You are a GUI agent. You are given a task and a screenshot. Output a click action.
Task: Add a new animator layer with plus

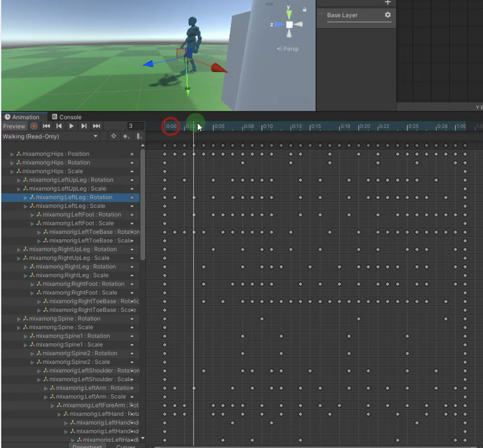tap(388, 3)
